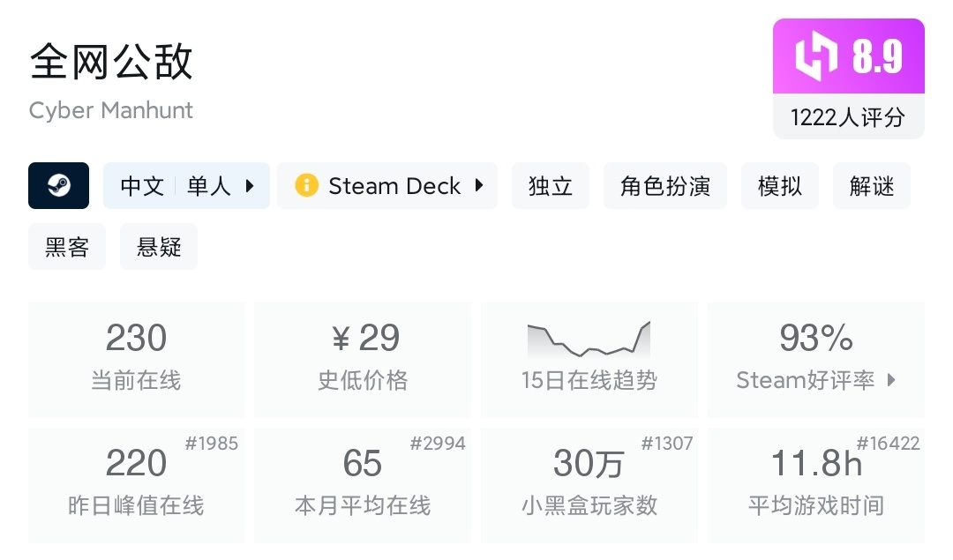Expand the Steam好评率 arrow
The width and height of the screenshot is (953, 560).
pos(891,380)
